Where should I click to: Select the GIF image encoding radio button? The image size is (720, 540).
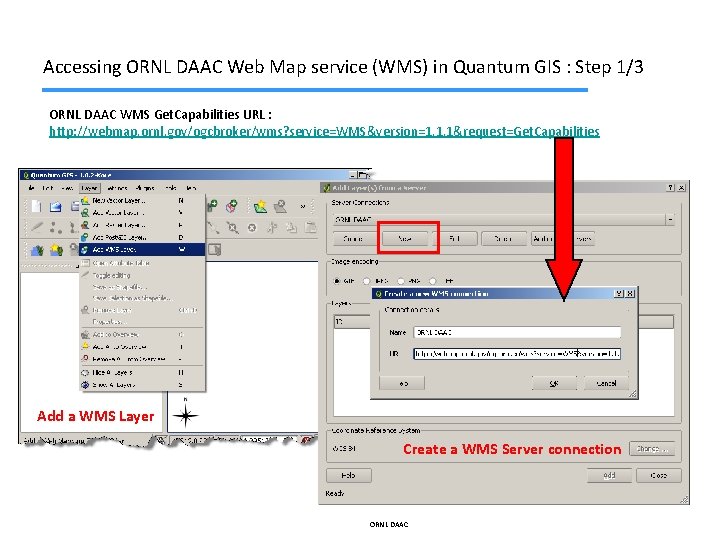(x=337, y=281)
